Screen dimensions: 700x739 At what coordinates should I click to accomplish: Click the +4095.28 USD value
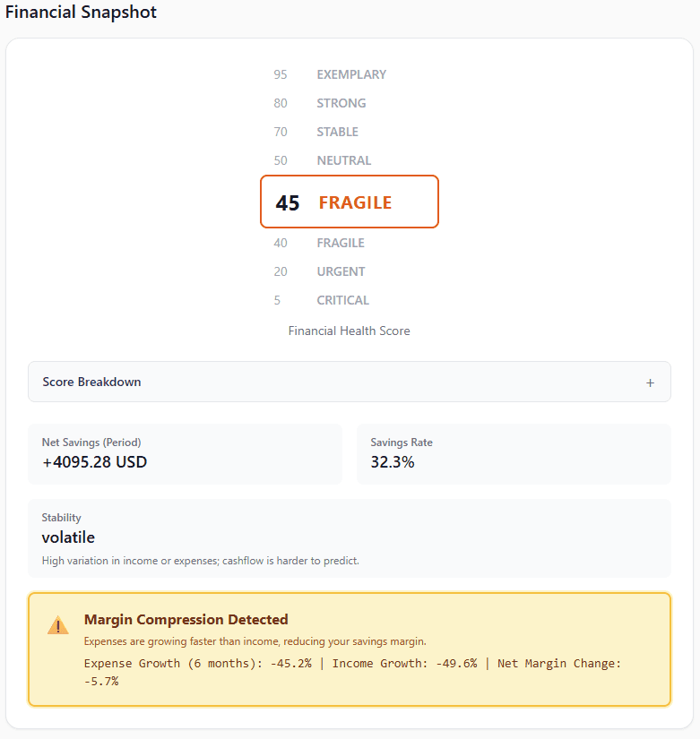tap(94, 462)
